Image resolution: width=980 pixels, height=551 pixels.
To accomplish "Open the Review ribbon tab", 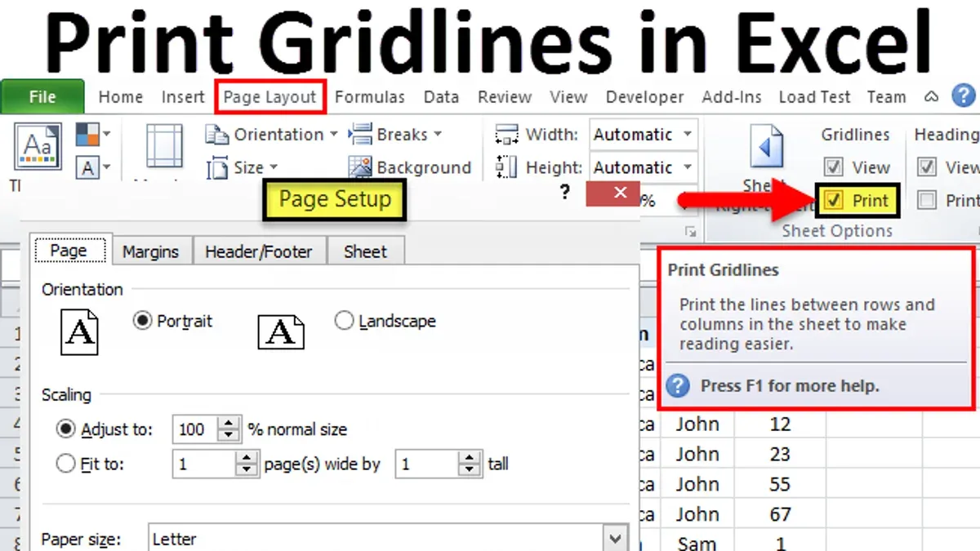I will (505, 97).
